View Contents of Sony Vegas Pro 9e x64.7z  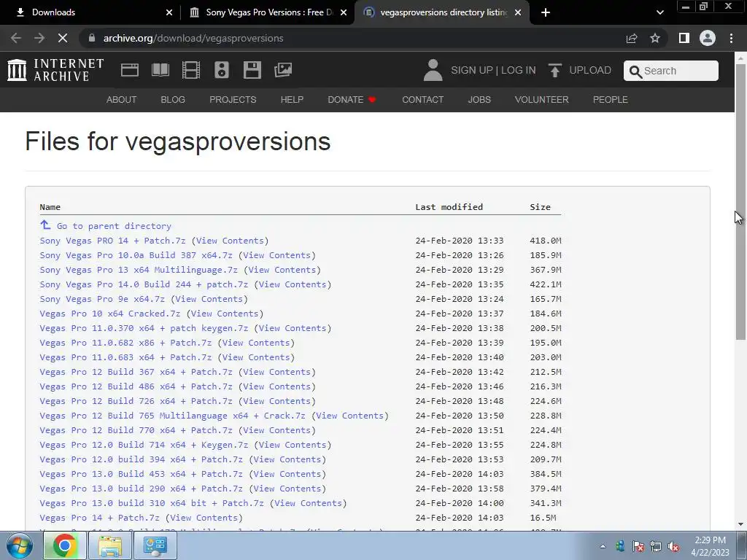point(209,299)
